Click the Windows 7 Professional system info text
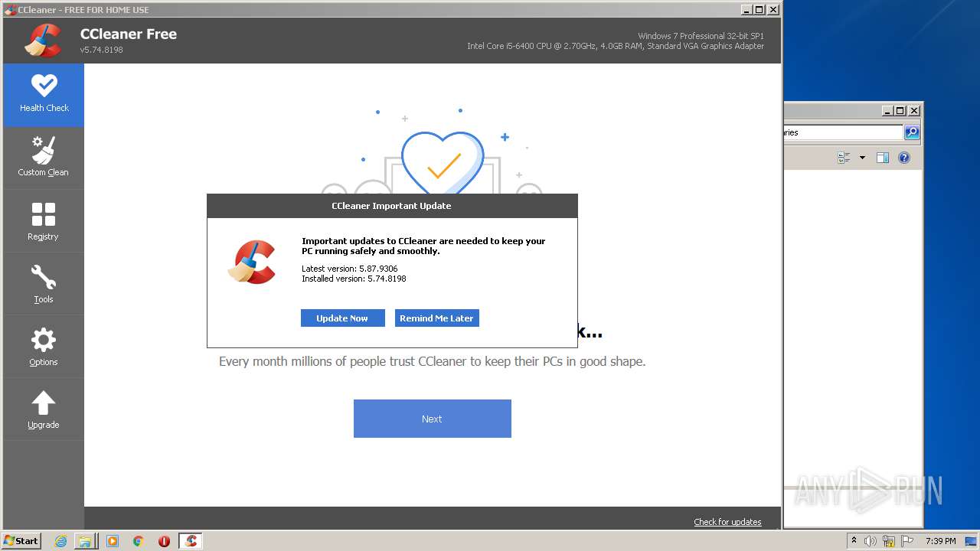The image size is (980, 551). [x=701, y=36]
